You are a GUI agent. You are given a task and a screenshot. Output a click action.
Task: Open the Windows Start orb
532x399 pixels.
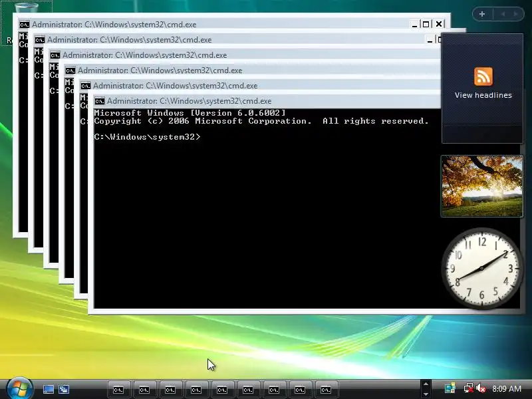19,389
